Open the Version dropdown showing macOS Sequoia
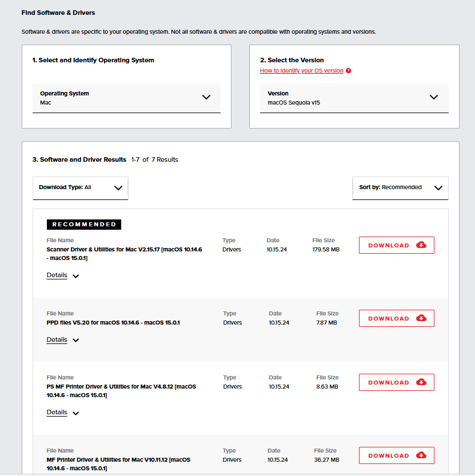The width and height of the screenshot is (475, 476). coord(354,98)
